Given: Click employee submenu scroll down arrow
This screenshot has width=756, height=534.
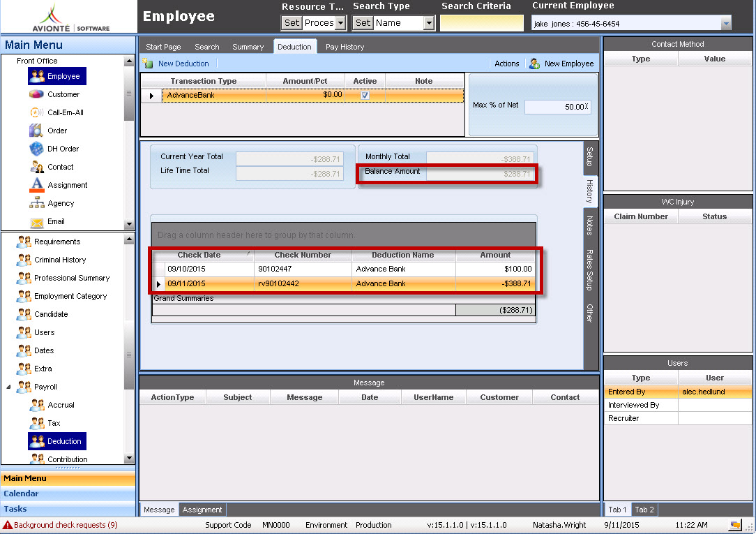Looking at the screenshot, I should tap(129, 459).
